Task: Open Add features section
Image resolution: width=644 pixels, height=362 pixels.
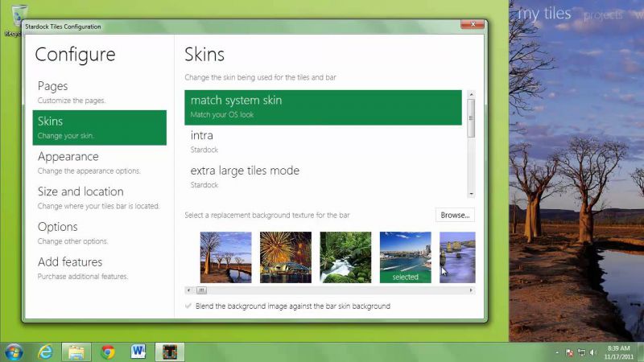Action: point(99,269)
